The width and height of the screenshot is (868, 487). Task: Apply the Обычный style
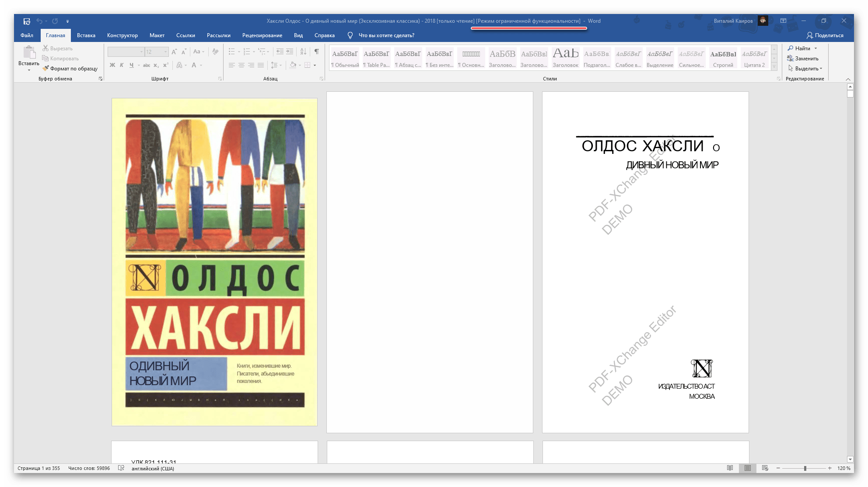pyautogui.click(x=345, y=58)
